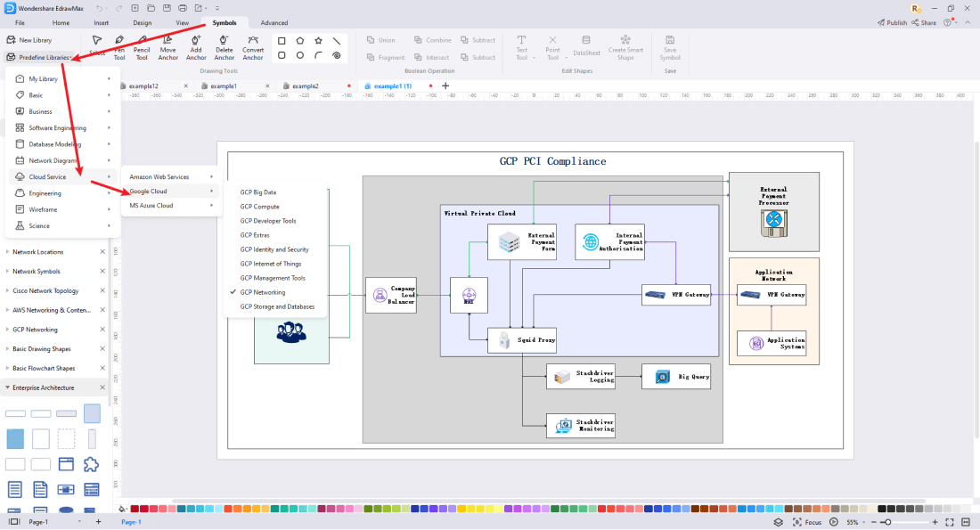Draw with the square shape tool
This screenshot has height=530, width=980.
282,41
